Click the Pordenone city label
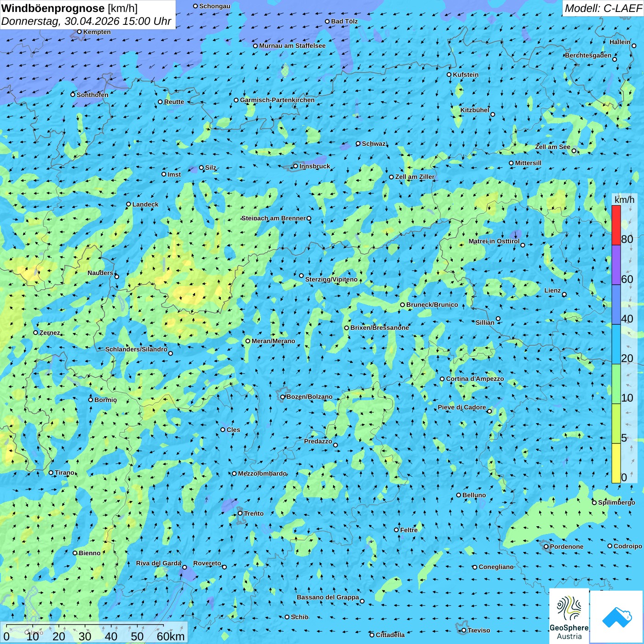The height and width of the screenshot is (644, 644). coord(567,546)
